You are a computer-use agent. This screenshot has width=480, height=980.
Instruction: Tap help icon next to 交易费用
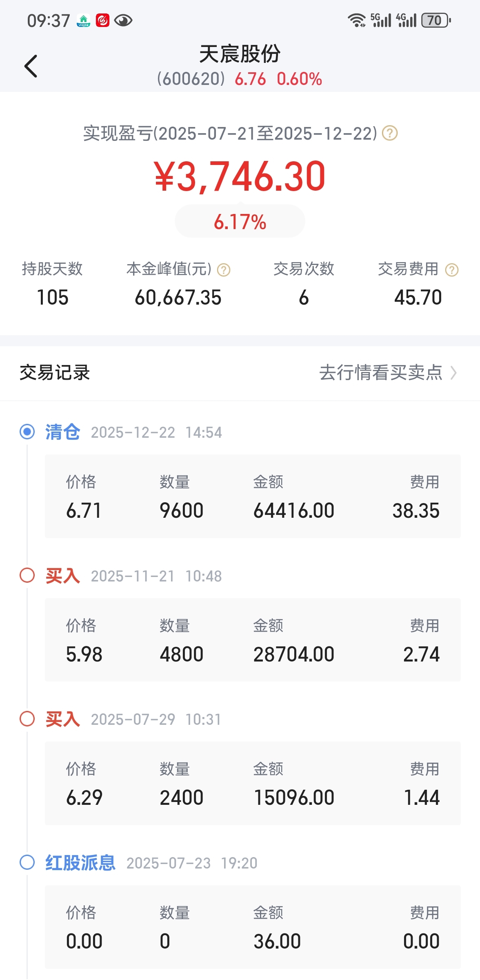[451, 270]
